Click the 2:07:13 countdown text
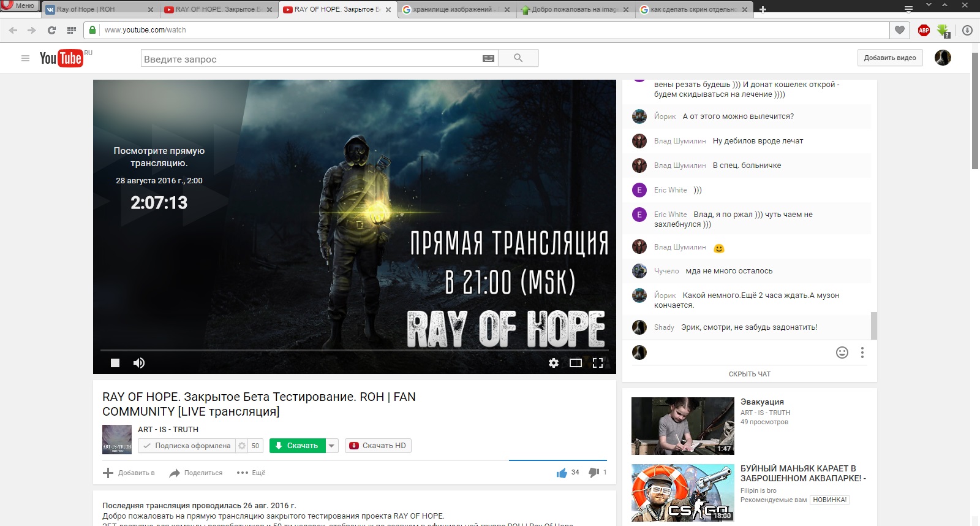The height and width of the screenshot is (526, 980). 159,203
